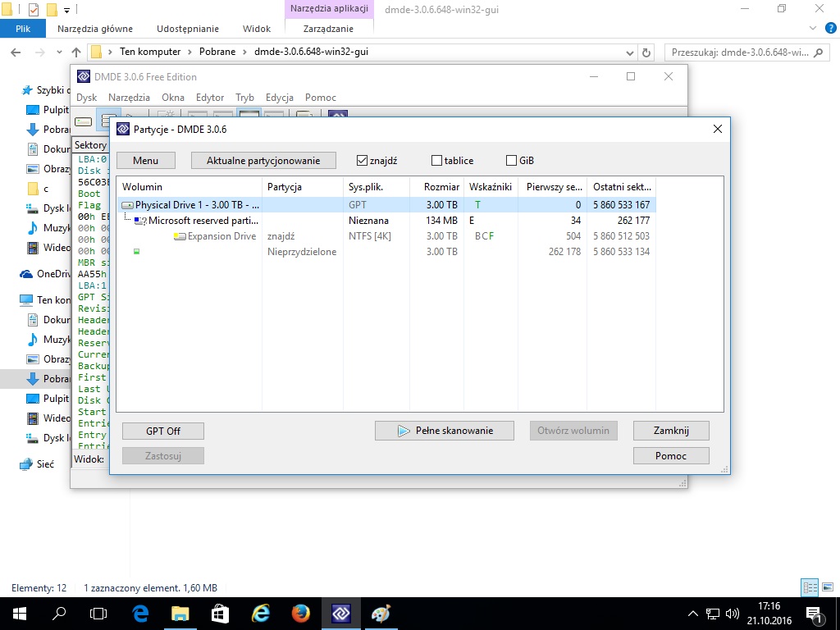The width and height of the screenshot is (840, 630).
Task: Click the Pełne skanowanie button
Action: tap(444, 431)
